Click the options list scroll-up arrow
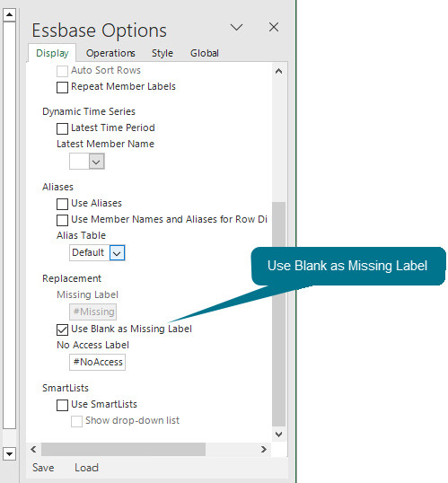This screenshot has height=483, width=448. pyautogui.click(x=278, y=71)
